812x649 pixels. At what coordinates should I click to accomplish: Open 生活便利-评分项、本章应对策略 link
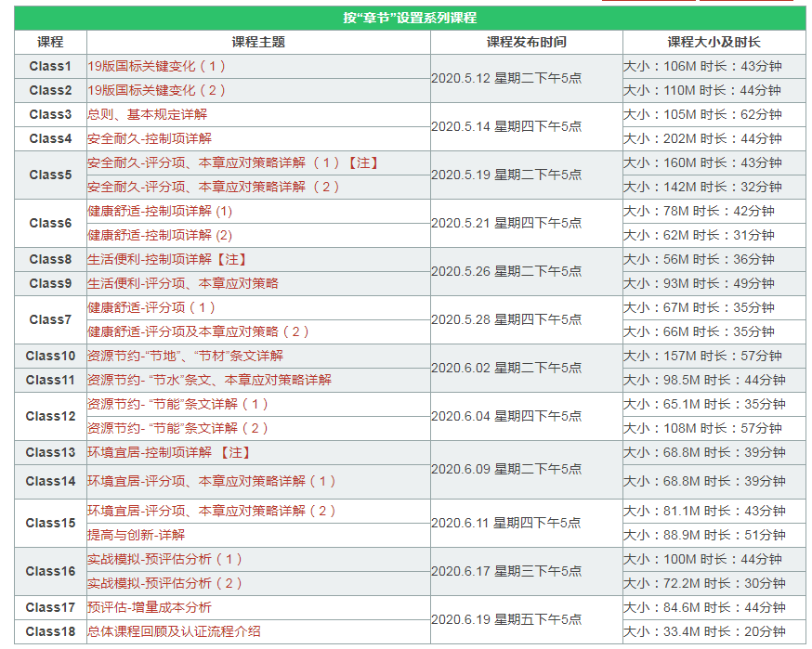pyautogui.click(x=183, y=283)
